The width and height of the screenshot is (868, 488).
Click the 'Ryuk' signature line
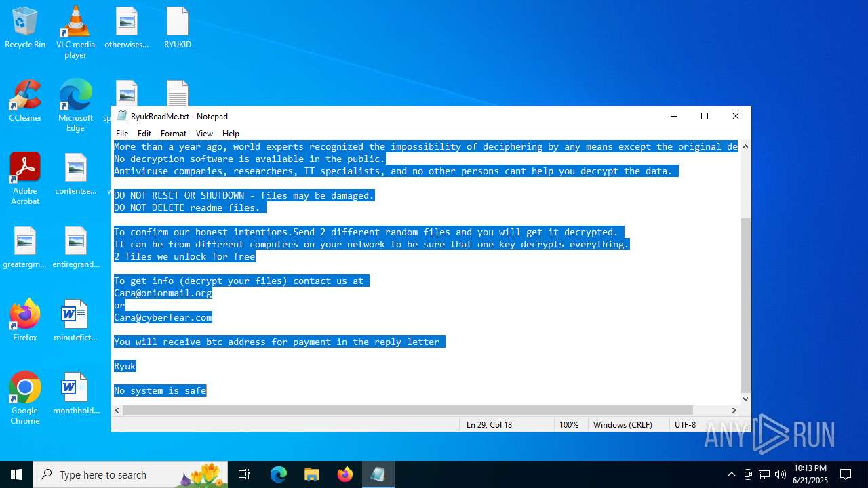point(125,366)
